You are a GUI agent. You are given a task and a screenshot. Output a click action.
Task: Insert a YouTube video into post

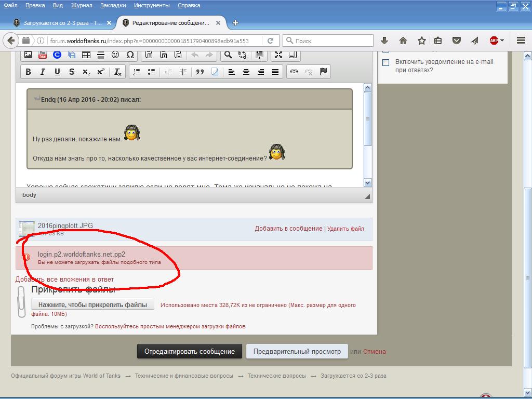pos(42,55)
